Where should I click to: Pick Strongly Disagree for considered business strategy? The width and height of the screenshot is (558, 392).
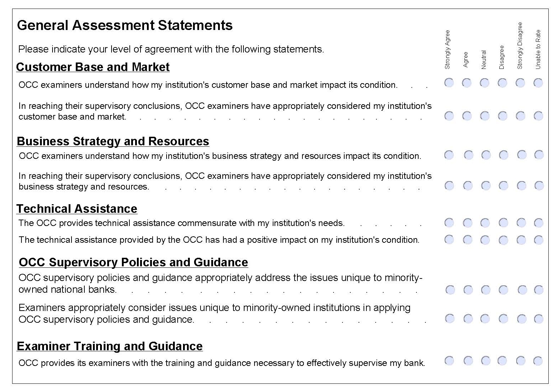coord(522,186)
